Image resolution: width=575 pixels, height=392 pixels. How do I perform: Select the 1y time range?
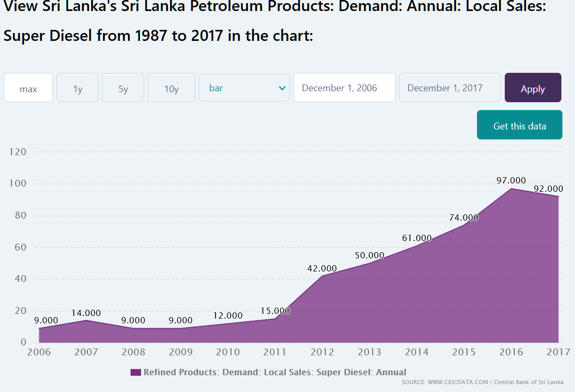78,88
